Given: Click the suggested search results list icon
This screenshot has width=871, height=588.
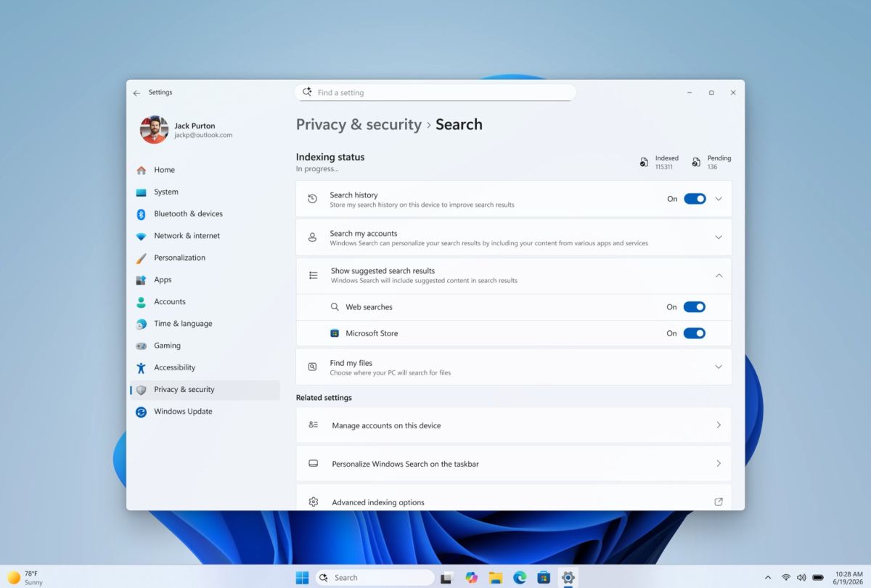Looking at the screenshot, I should [314, 275].
